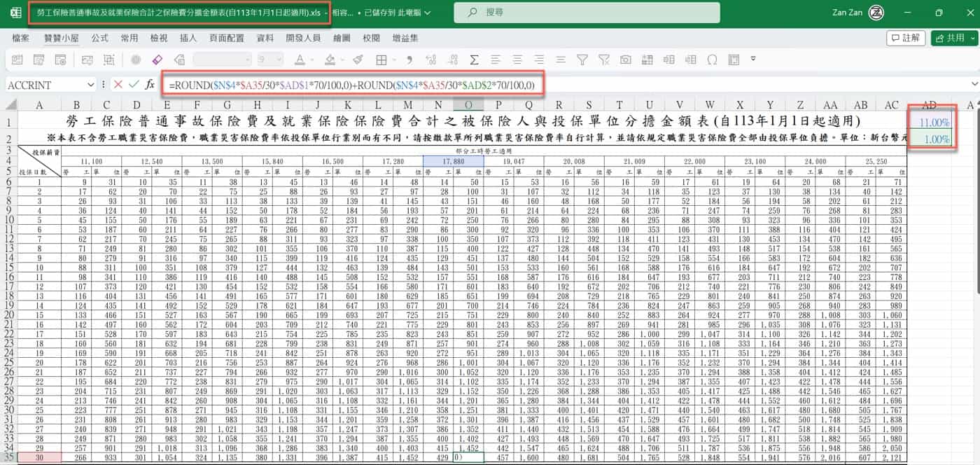This screenshot has width=980, height=465.
Task: Open the save location dropdown in title bar
Action: 428,13
